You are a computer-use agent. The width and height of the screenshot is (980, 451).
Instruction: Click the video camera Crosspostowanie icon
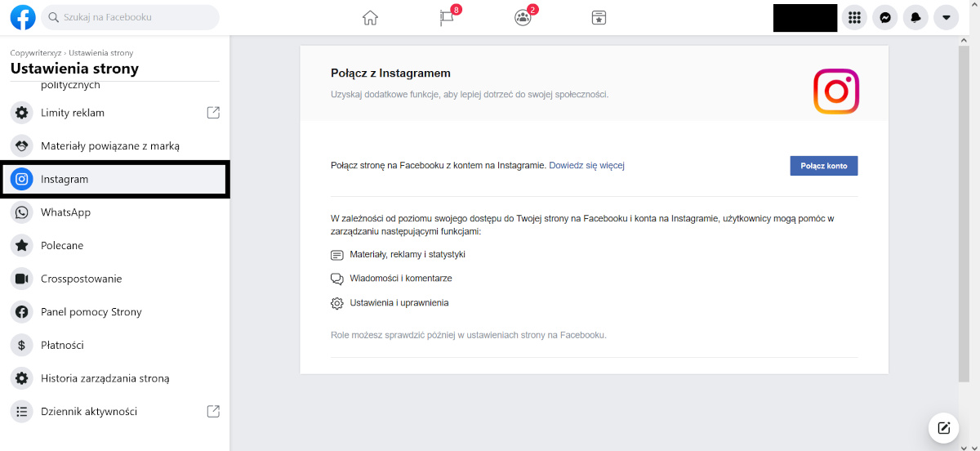tap(22, 279)
